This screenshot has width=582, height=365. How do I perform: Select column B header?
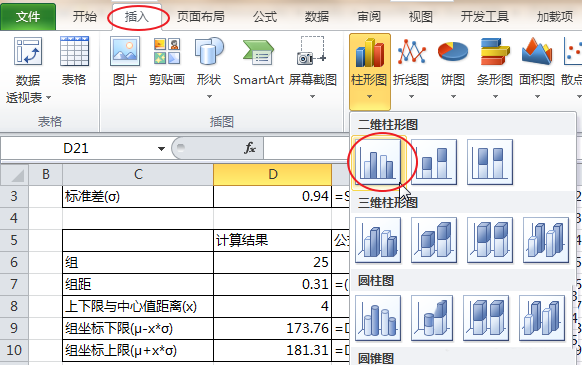coord(46,175)
